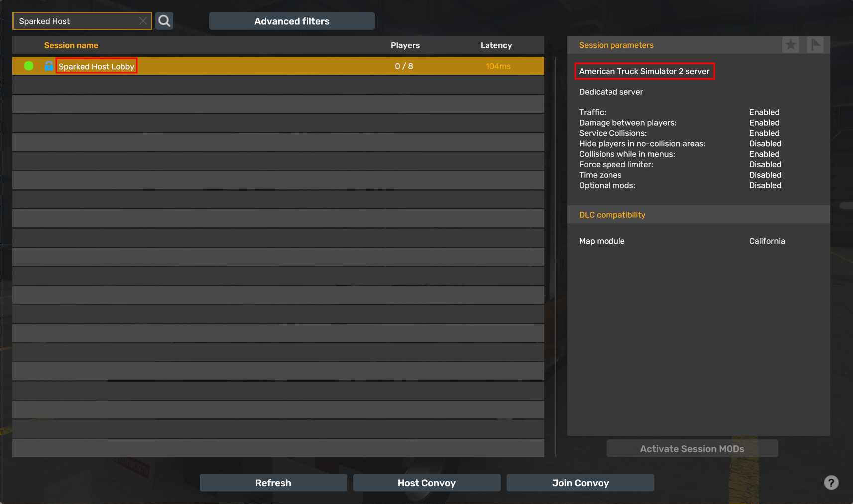Click the 104ms latency value
The width and height of the screenshot is (853, 504).
pyautogui.click(x=498, y=66)
